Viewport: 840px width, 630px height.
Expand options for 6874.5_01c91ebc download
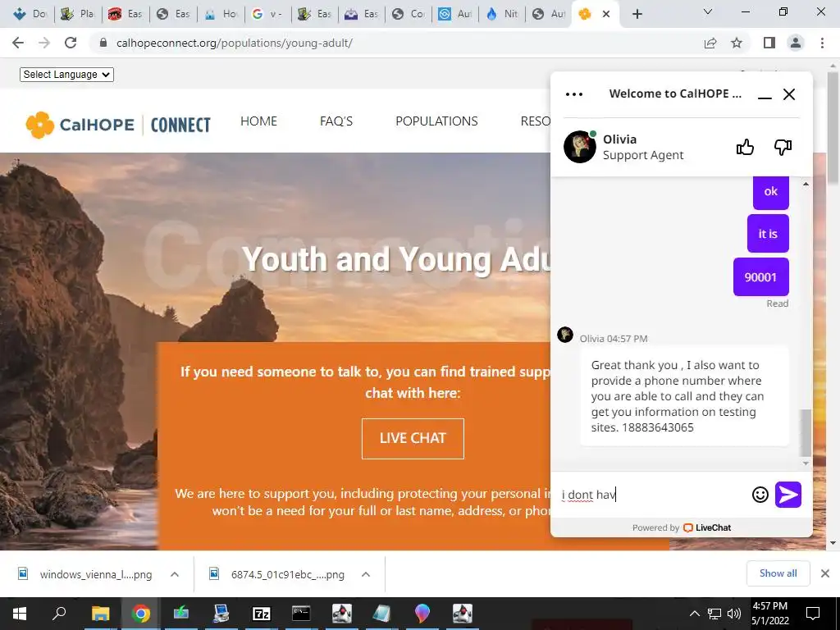pos(366,574)
